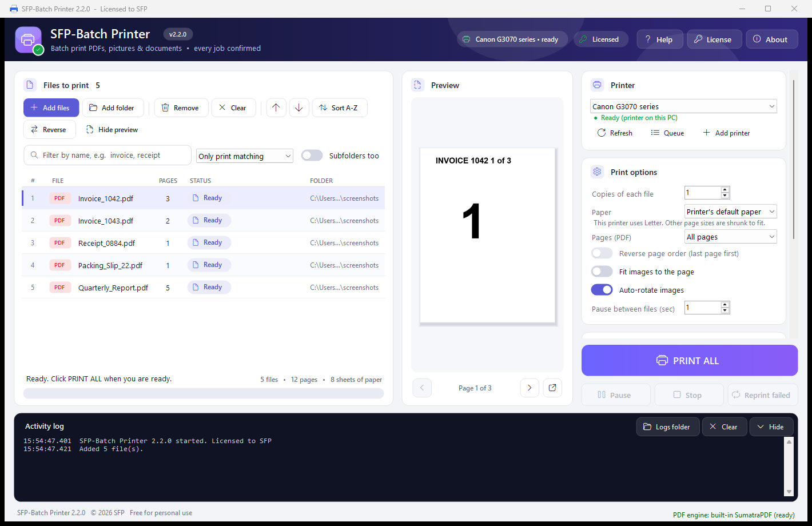
Task: Clear the files list
Action: point(233,107)
